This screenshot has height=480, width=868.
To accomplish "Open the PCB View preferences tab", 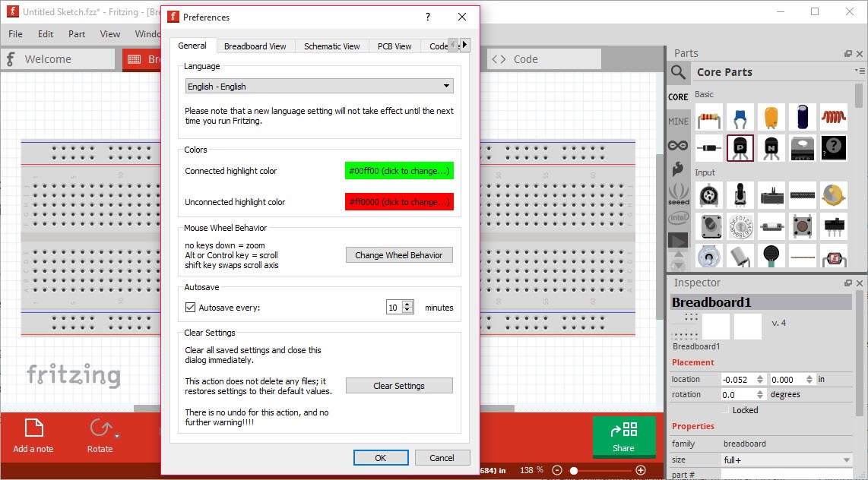I will [x=394, y=46].
